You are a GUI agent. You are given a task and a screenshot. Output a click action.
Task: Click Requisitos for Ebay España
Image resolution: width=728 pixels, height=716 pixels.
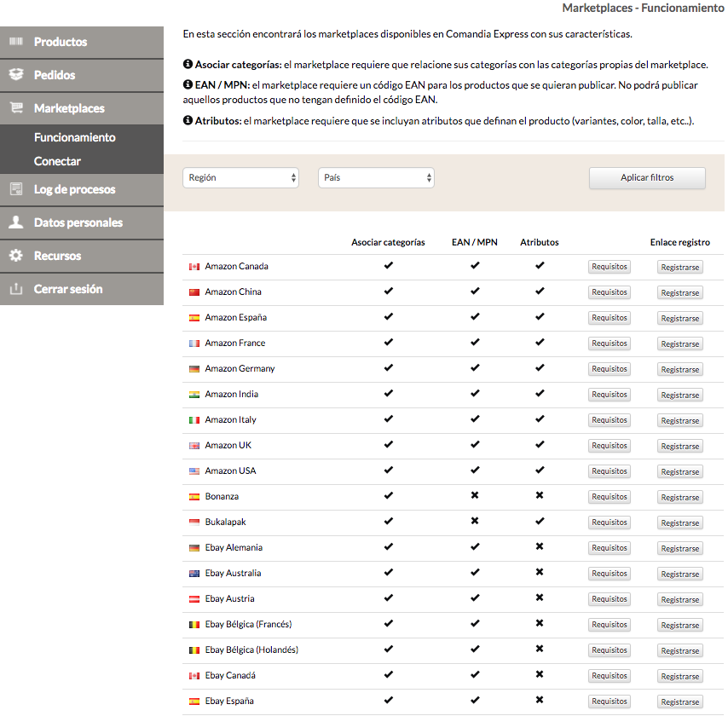(610, 702)
